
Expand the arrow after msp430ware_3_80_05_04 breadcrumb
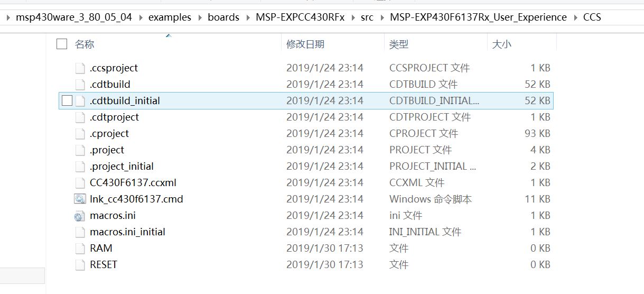(x=141, y=17)
